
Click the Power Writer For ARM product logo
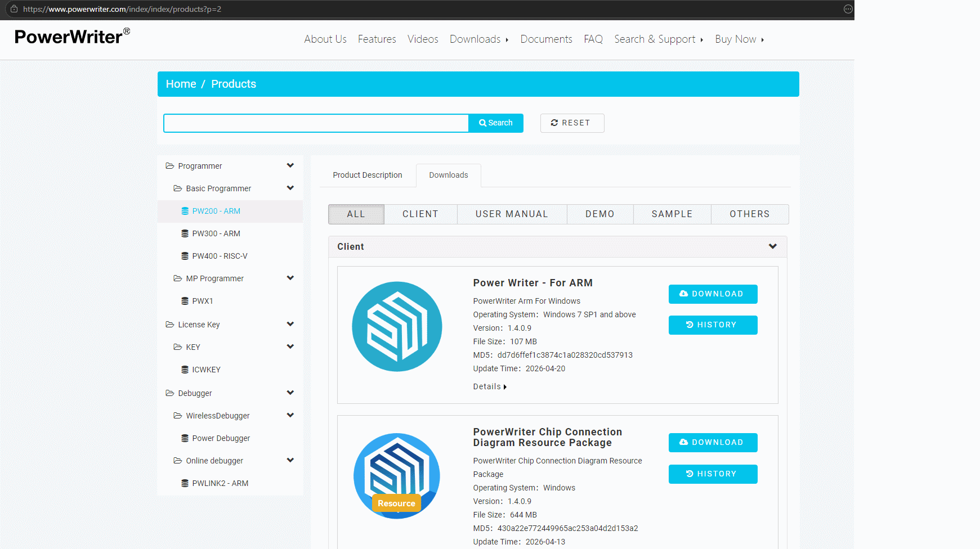tap(397, 326)
